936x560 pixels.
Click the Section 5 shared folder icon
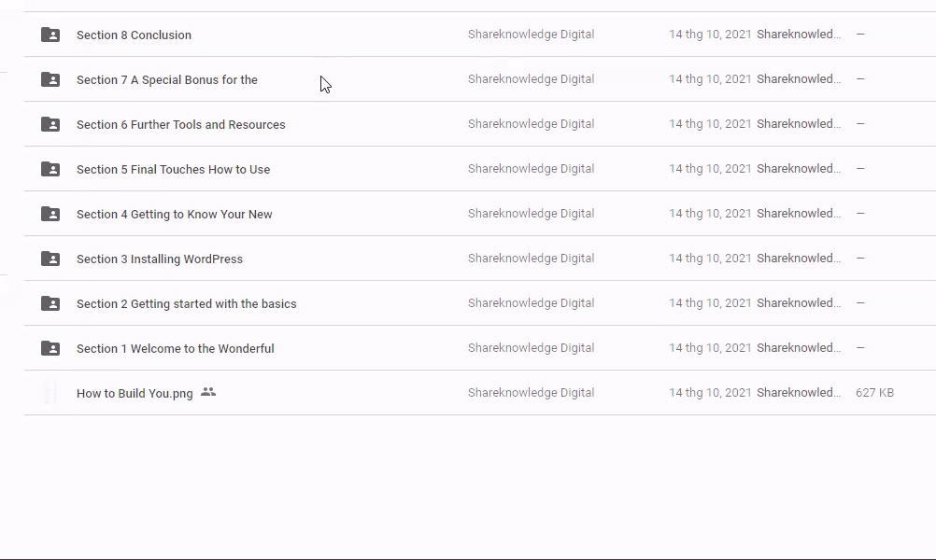50,169
